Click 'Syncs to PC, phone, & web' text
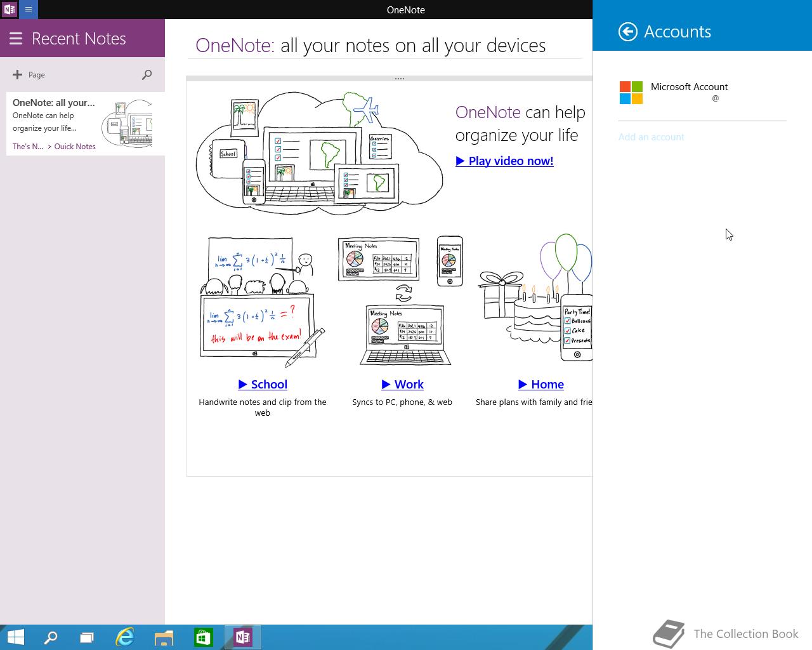 (x=402, y=402)
